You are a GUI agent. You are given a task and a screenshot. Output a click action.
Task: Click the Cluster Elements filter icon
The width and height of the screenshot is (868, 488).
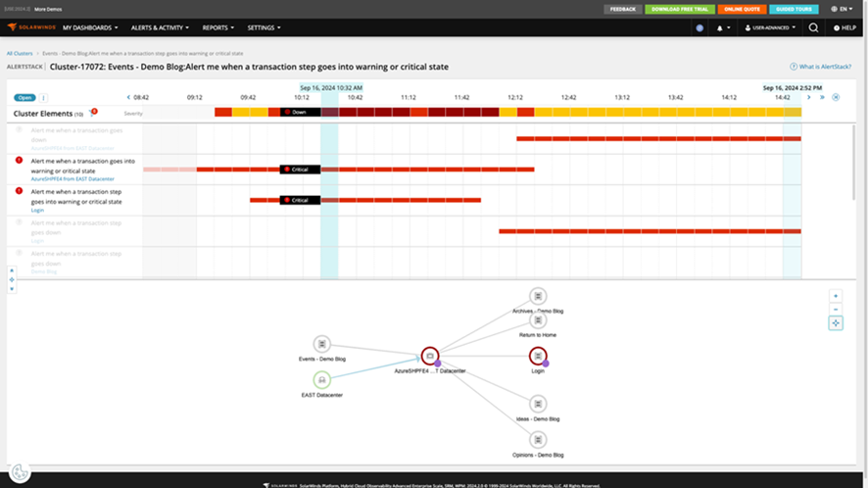tap(92, 113)
